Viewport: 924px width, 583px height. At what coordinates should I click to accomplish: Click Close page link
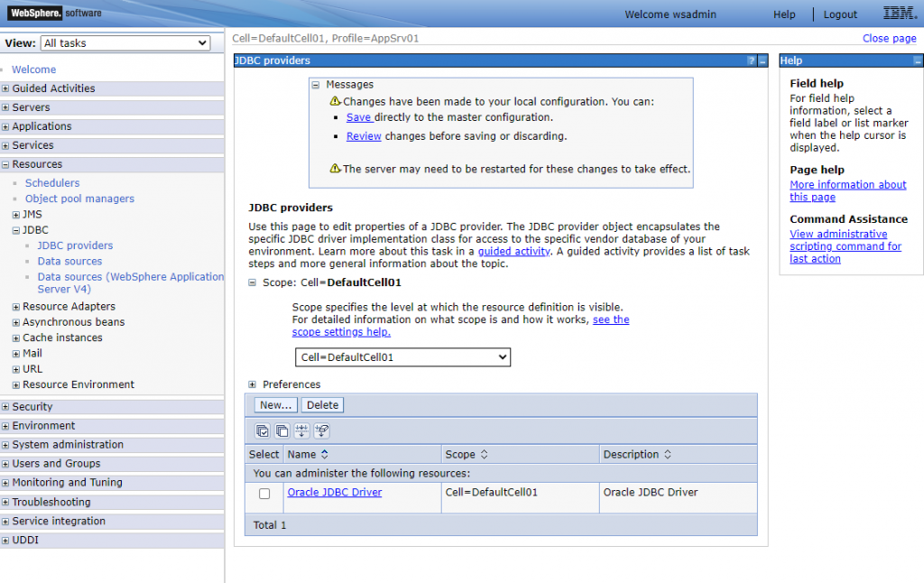889,38
